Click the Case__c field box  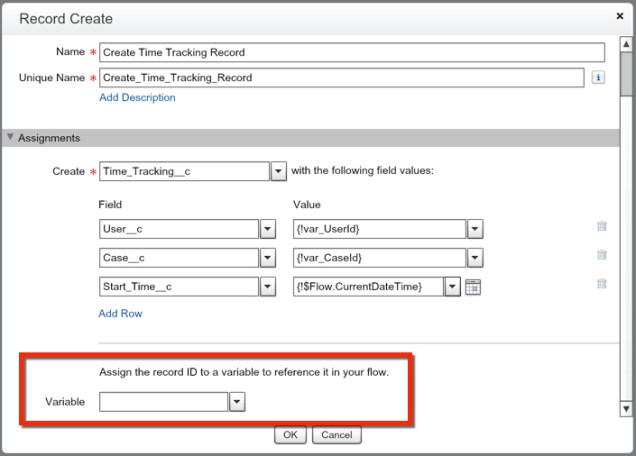point(179,258)
